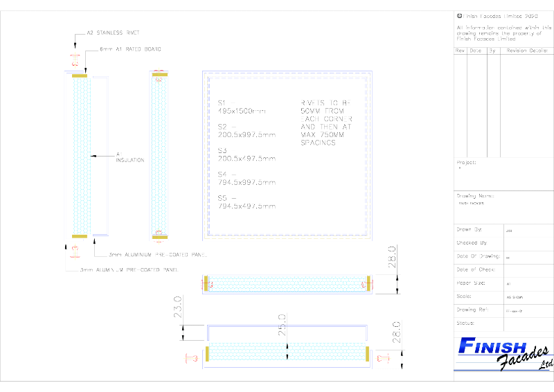This screenshot has width=554, height=392.
Task: Click the 'Revision Details' column header
Action: (x=527, y=51)
